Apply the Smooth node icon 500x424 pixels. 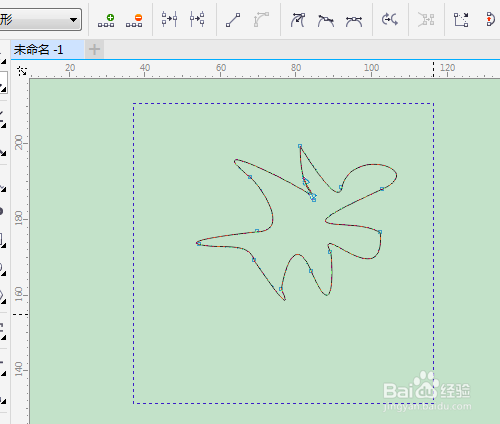[326, 21]
